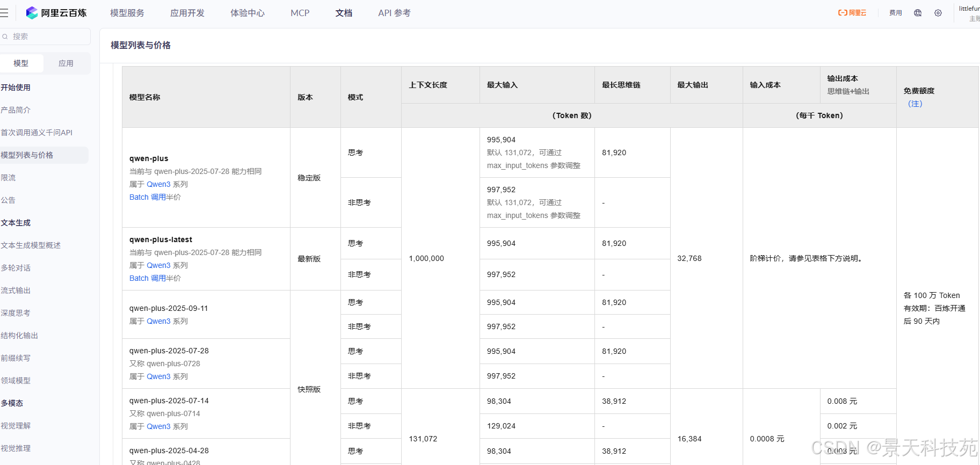Click Qwen3 link under qwen-plus-2025-07-14
The height and width of the screenshot is (465, 980).
[x=158, y=426]
